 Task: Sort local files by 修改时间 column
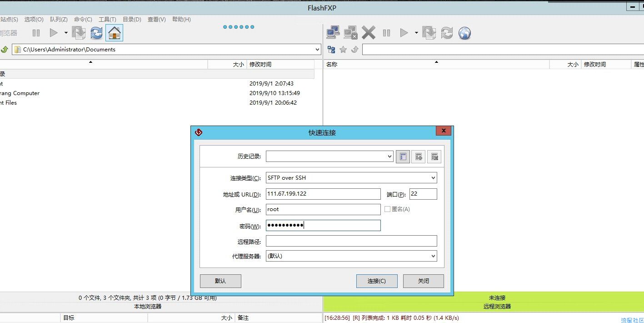pos(281,65)
